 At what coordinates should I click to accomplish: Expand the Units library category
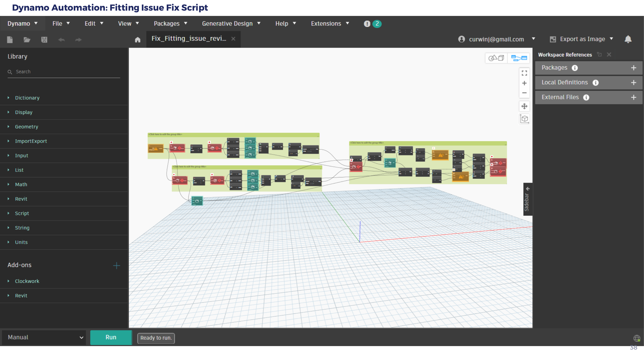64,242
